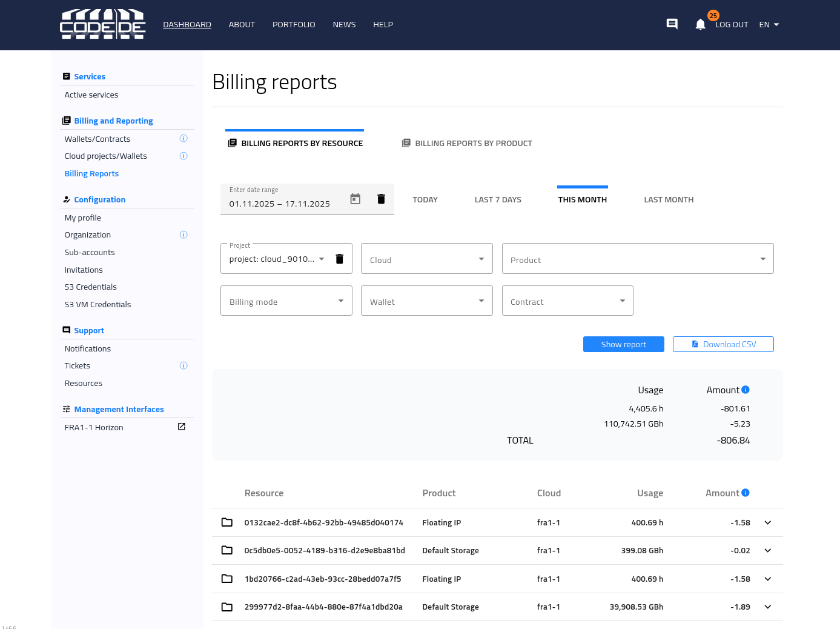Click the notifications bell icon
The height and width of the screenshot is (629, 840).
click(x=700, y=24)
